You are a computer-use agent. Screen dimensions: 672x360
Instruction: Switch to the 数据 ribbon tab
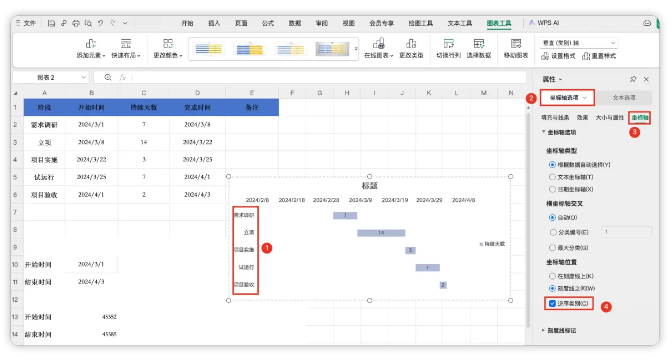(295, 23)
